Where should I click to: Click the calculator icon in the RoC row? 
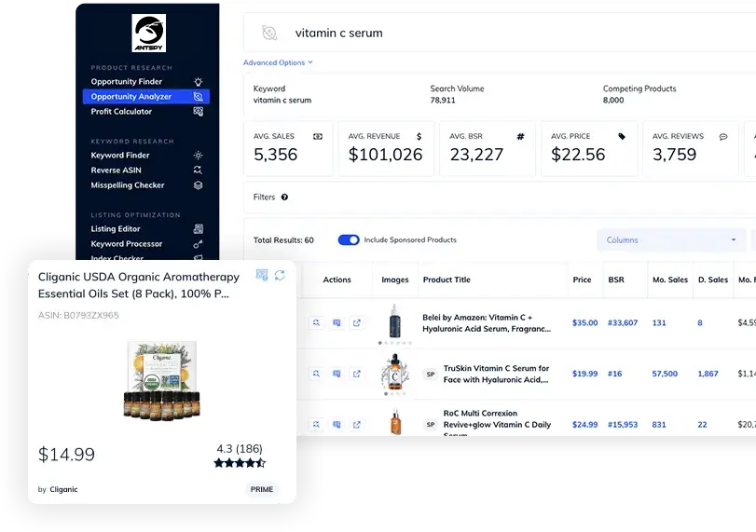[x=337, y=424]
